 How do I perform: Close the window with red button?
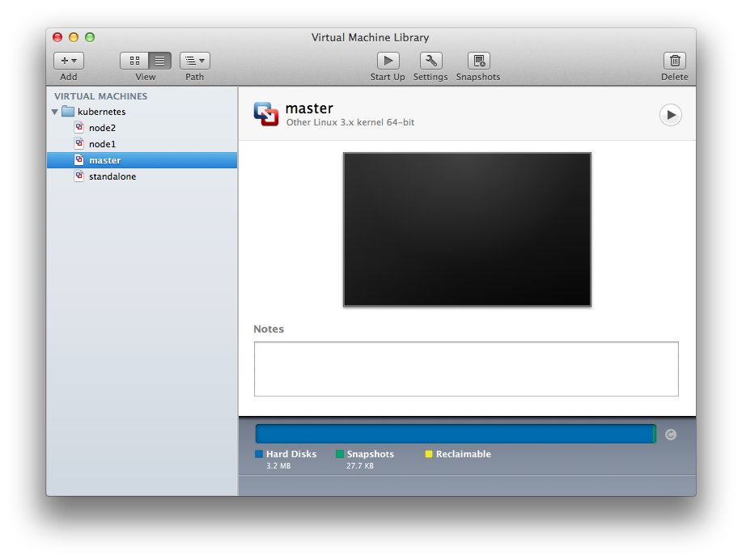[x=57, y=37]
